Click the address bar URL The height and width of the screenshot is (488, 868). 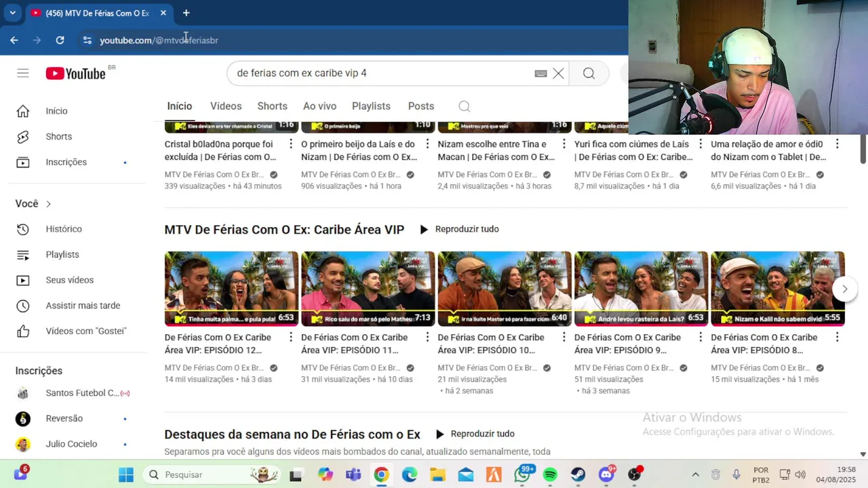(x=159, y=40)
